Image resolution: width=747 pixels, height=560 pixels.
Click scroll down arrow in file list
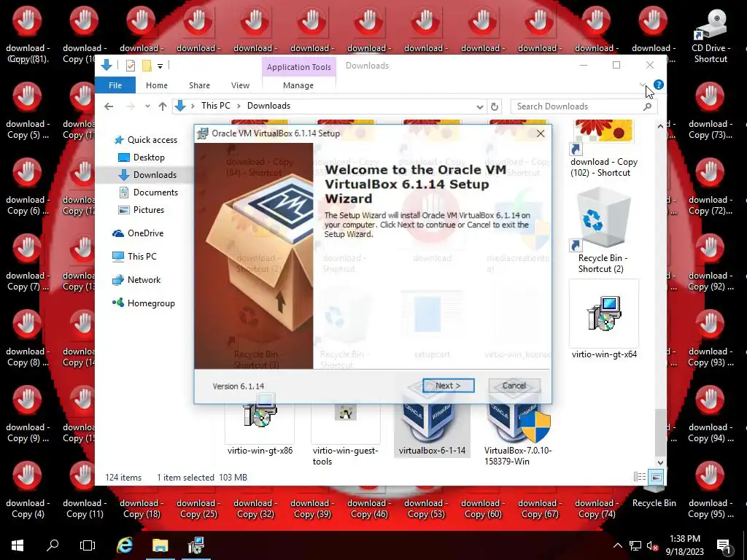660,462
